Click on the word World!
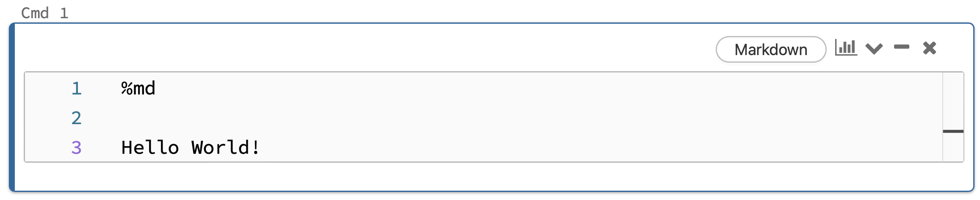Screen dimensions: 980x200 click(225, 148)
